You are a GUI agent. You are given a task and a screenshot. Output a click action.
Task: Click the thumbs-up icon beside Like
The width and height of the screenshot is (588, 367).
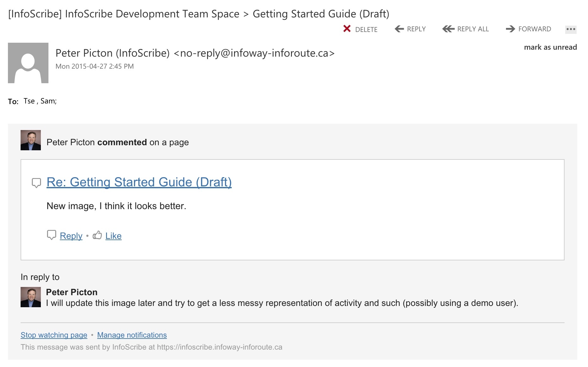click(97, 235)
